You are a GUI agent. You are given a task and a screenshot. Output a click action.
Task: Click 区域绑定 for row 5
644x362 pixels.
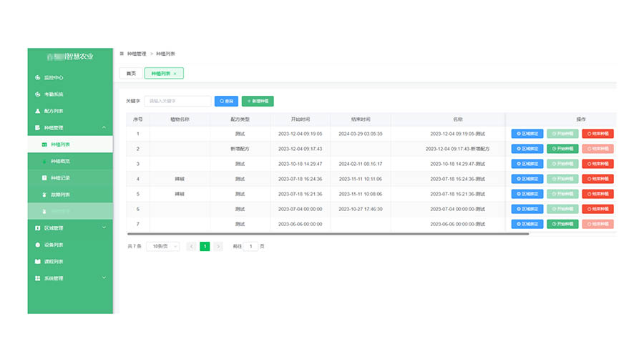(x=527, y=194)
